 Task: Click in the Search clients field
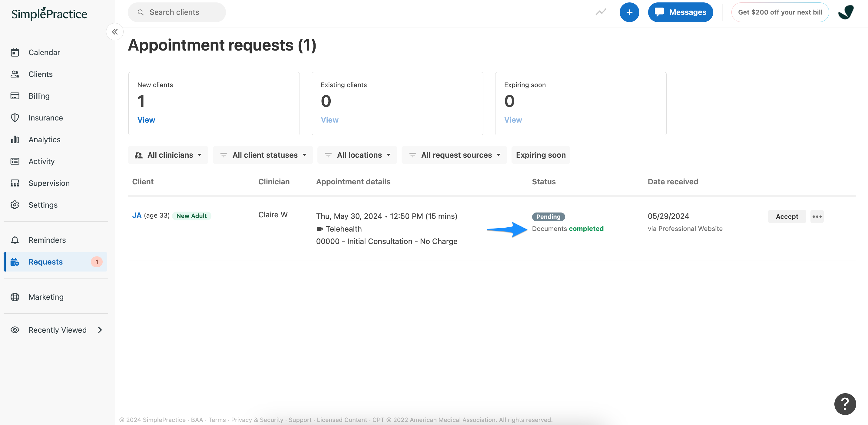(177, 12)
